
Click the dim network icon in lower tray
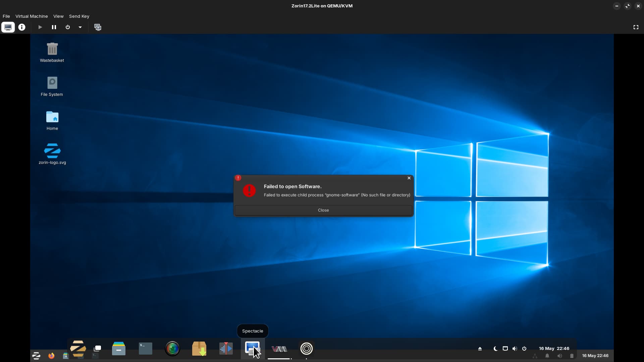pos(535,356)
